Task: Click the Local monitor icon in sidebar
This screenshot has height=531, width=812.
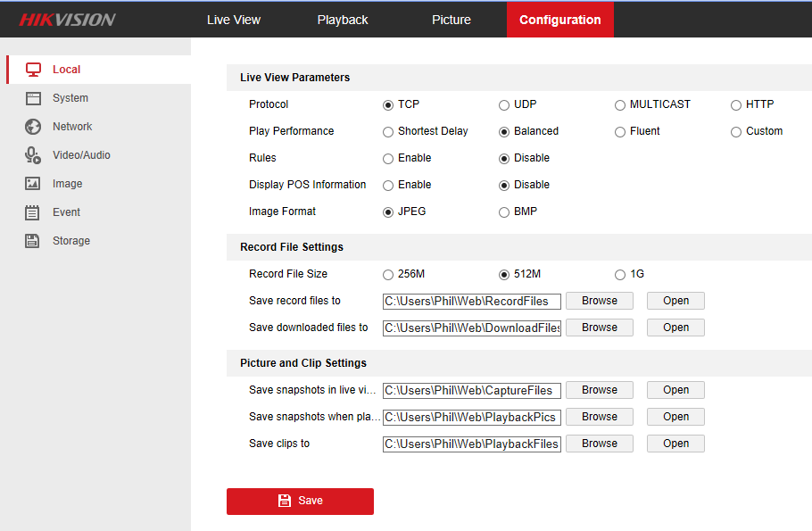Action: pos(33,70)
